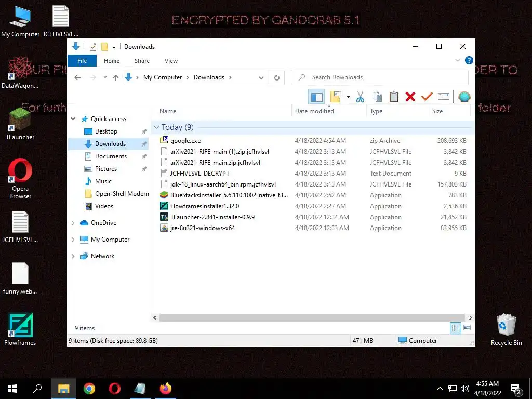Open the folder options dropdown arrow
532x399 pixels.
[x=348, y=97]
